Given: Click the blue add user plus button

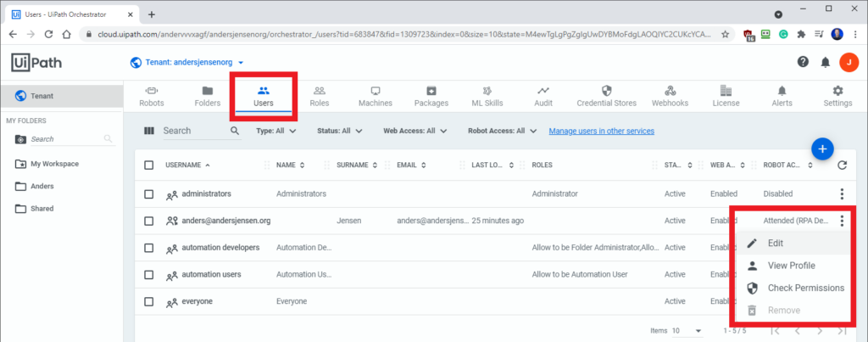Looking at the screenshot, I should point(822,149).
